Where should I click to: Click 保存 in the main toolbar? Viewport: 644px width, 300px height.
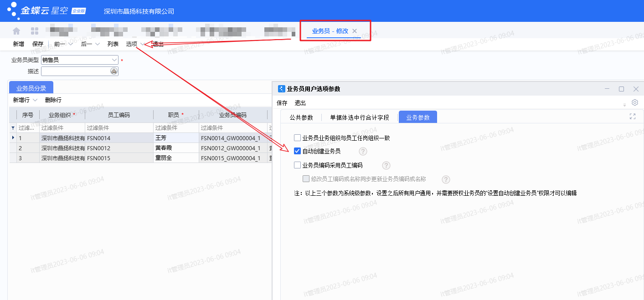pyautogui.click(x=38, y=44)
